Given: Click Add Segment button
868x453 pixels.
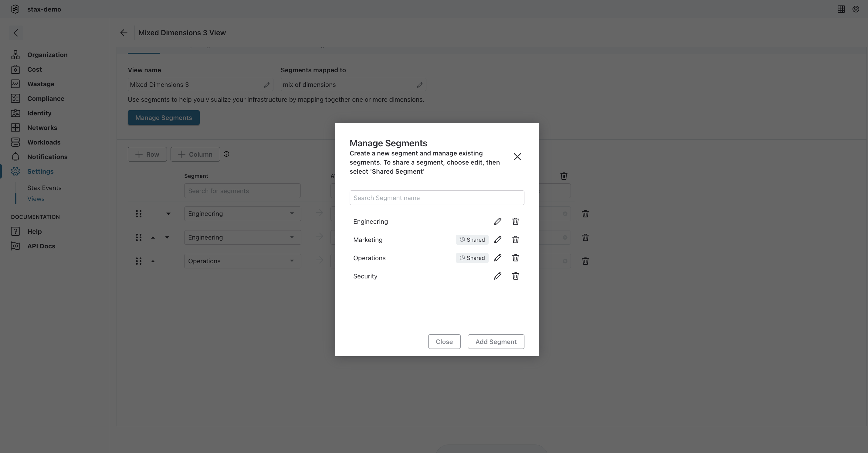Looking at the screenshot, I should tap(496, 342).
